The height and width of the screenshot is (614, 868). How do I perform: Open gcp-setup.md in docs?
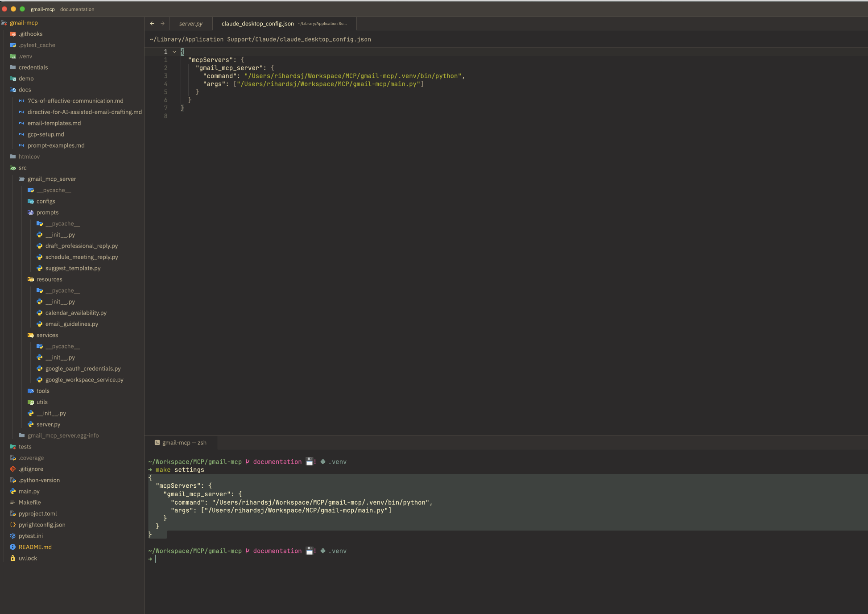pyautogui.click(x=45, y=134)
